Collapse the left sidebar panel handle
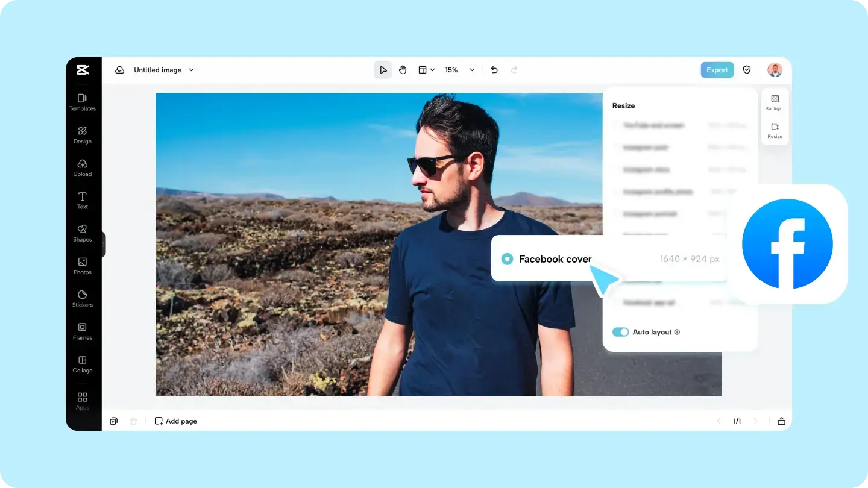This screenshot has width=868, height=488. [104, 244]
